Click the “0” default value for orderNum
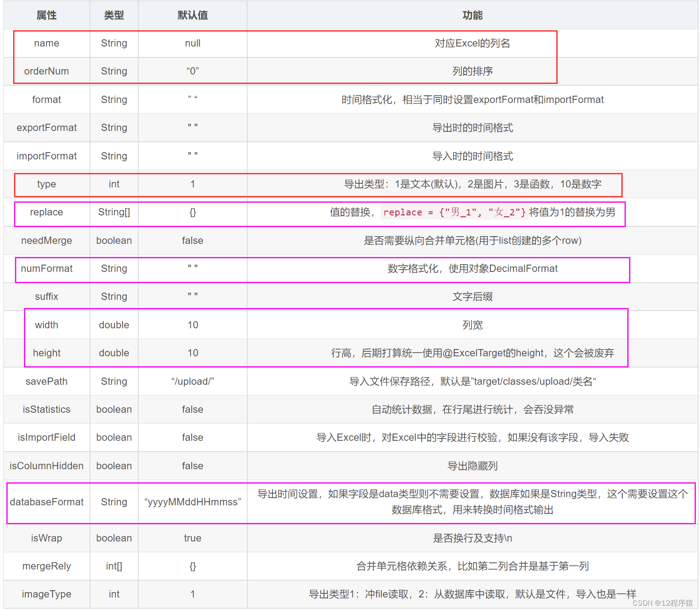Viewport: 700px width, 611px height. point(193,71)
